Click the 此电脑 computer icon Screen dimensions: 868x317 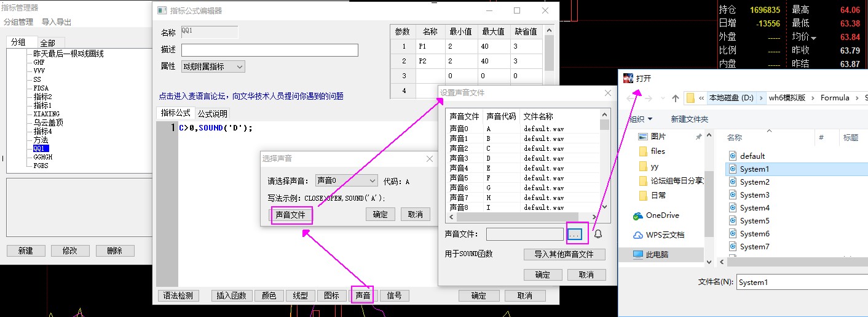(x=637, y=254)
